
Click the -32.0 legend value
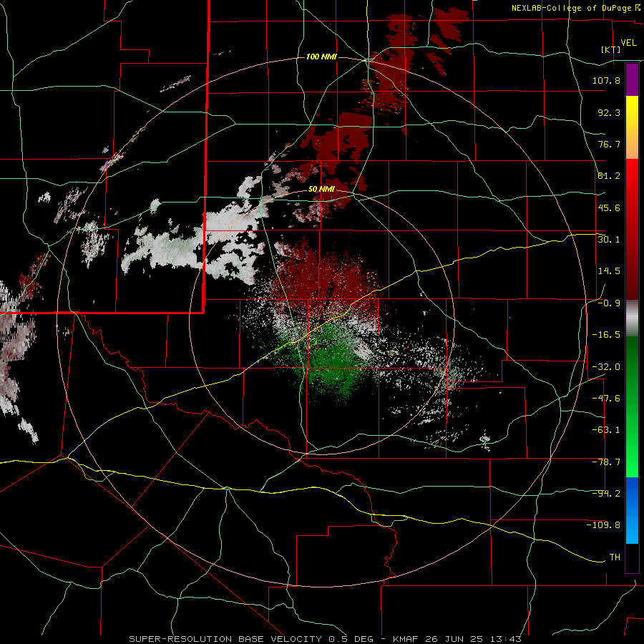click(x=606, y=367)
